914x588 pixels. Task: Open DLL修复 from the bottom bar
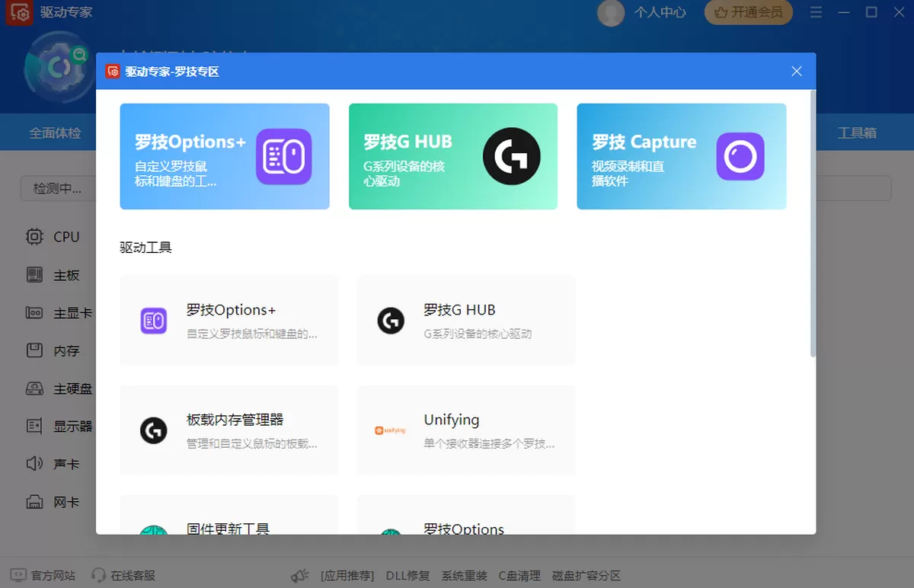coord(407,575)
